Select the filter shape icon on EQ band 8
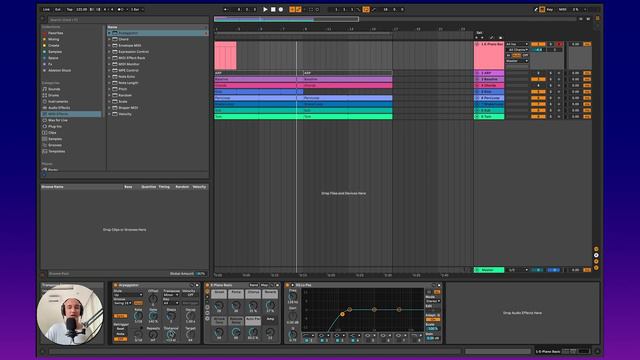 [416, 335]
